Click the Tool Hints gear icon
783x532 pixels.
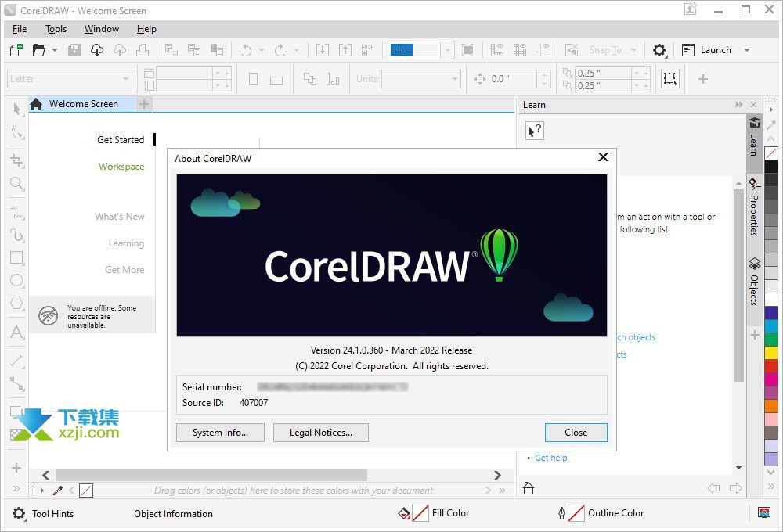click(19, 513)
